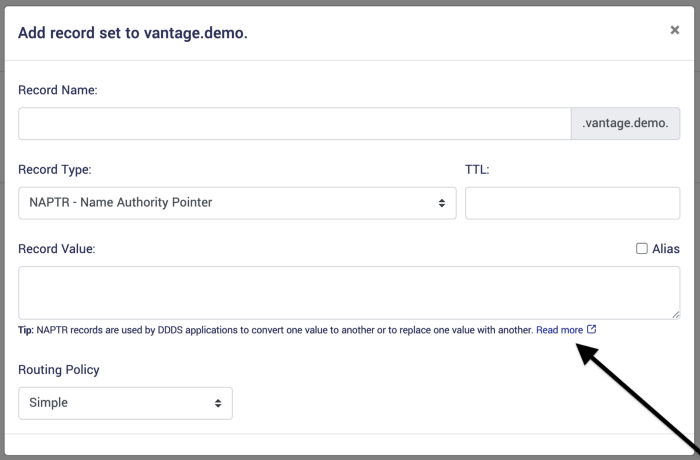700x460 pixels.
Task: Click the external link icon after Read more
Action: (592, 329)
